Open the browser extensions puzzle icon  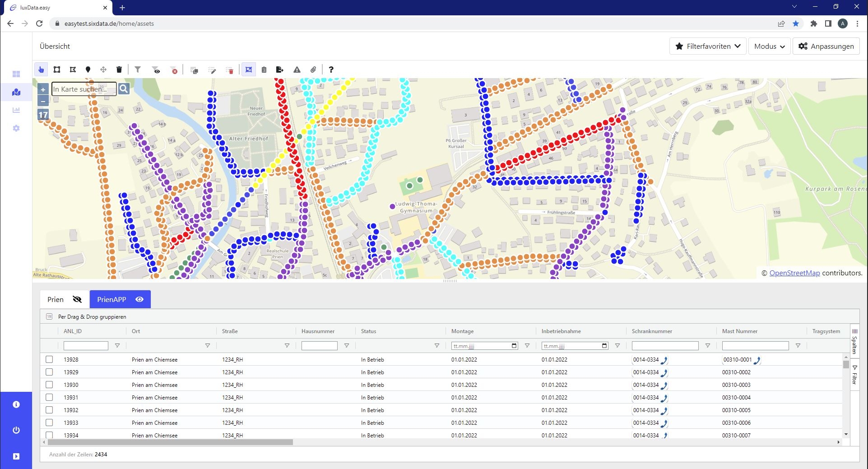814,23
